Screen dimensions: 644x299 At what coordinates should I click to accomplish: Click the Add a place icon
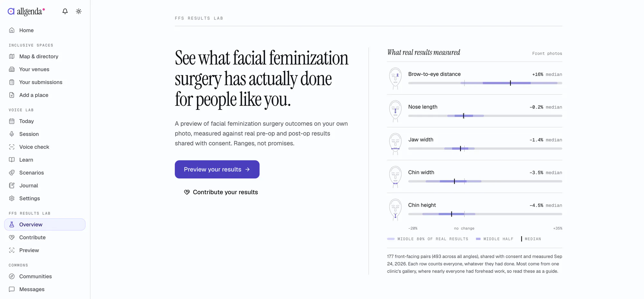pos(12,95)
